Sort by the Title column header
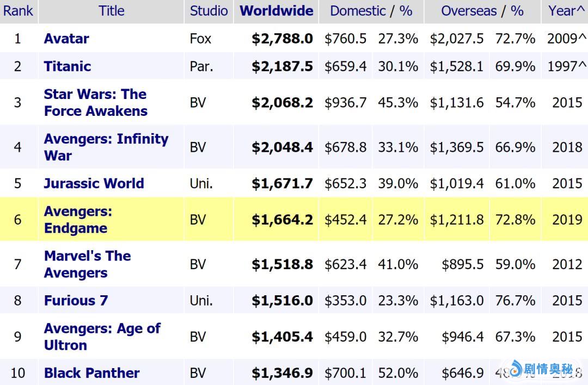588x385 pixels. 112,11
